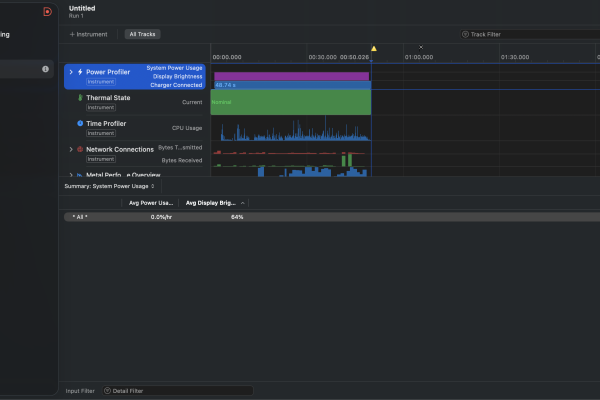Click the Time Profiler blue clock icon
Image resolution: width=600 pixels, height=400 pixels.
tap(80, 123)
